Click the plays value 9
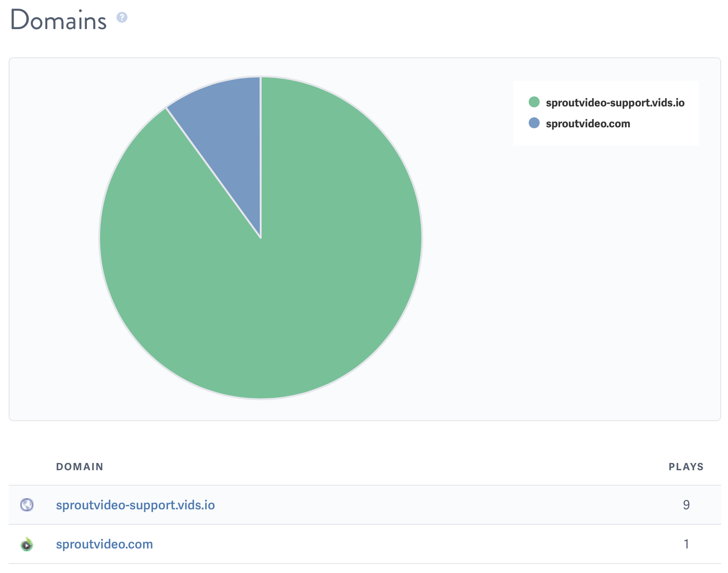 [686, 505]
